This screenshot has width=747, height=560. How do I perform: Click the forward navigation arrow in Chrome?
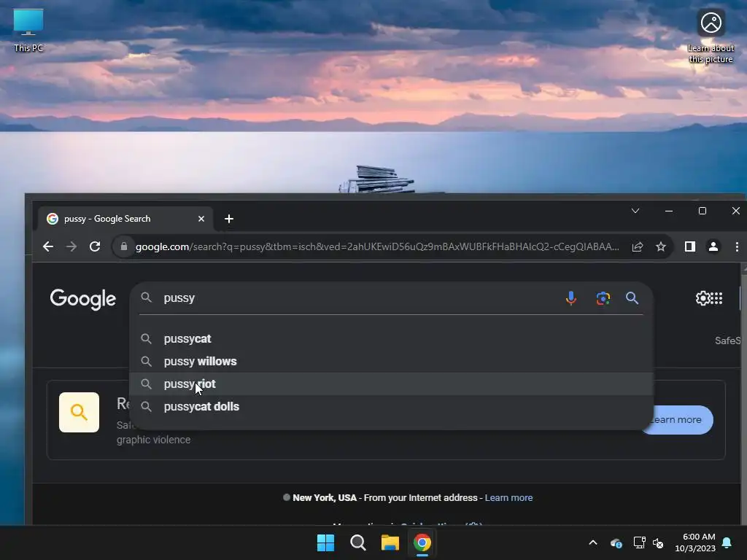[71, 246]
